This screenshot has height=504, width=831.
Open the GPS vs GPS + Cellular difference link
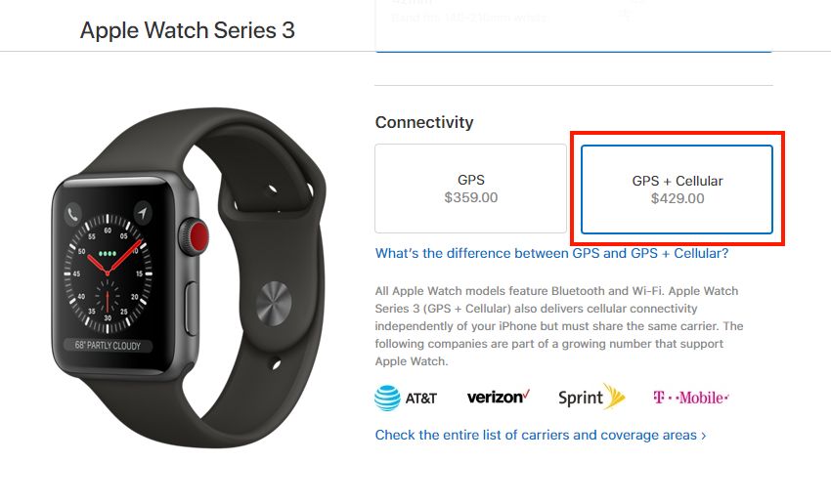click(x=551, y=254)
